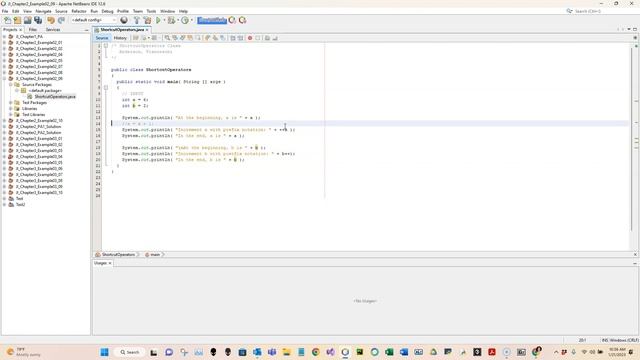Click the Debug Project icon
Screen dimensions: 640x360
pyautogui.click(x=171, y=20)
